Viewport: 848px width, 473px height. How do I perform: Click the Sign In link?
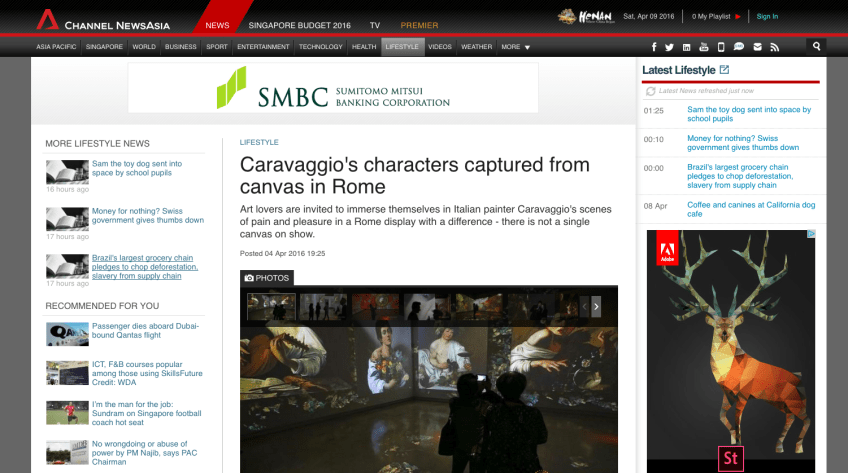767,16
